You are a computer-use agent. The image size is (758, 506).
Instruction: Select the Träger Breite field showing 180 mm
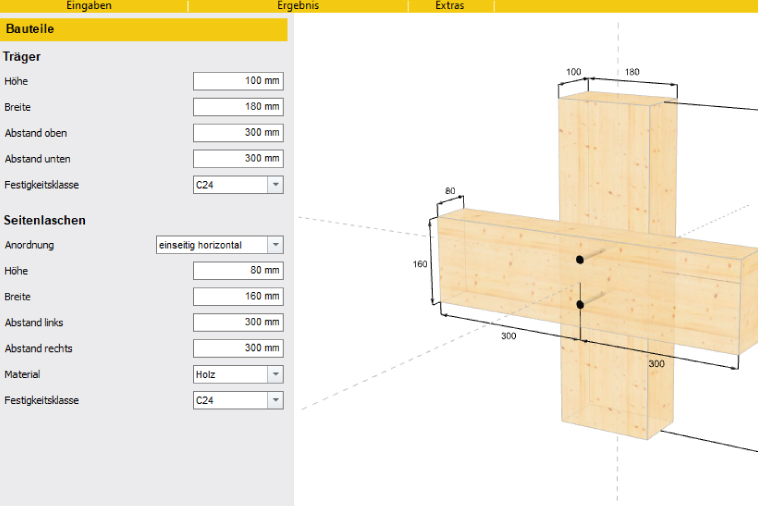[238, 107]
